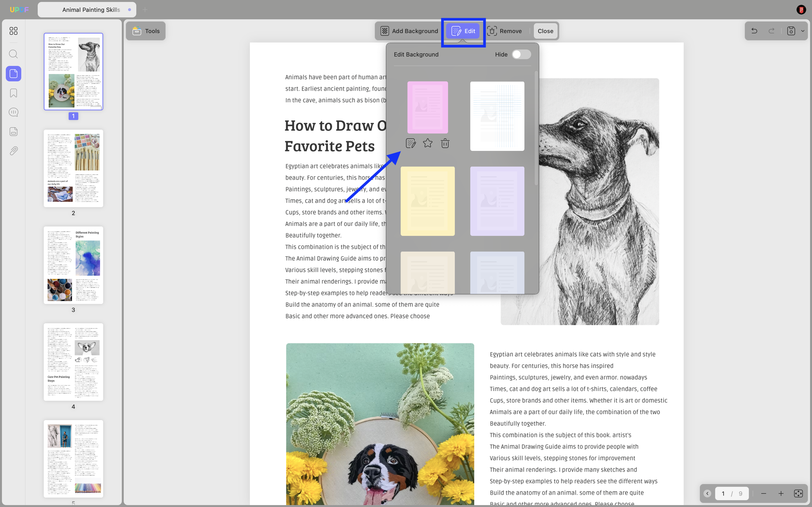812x507 pixels.
Task: Click the Remove background button
Action: click(504, 31)
